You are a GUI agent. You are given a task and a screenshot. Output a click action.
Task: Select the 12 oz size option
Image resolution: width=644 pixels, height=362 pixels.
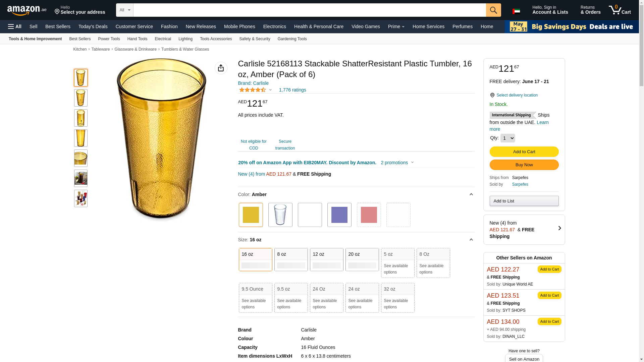click(x=326, y=259)
